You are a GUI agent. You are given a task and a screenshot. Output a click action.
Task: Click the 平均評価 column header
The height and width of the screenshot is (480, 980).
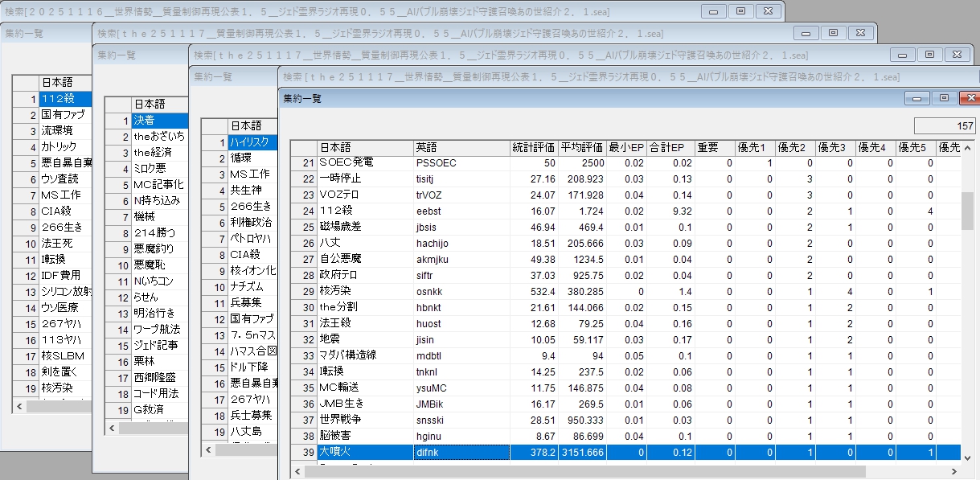click(582, 148)
